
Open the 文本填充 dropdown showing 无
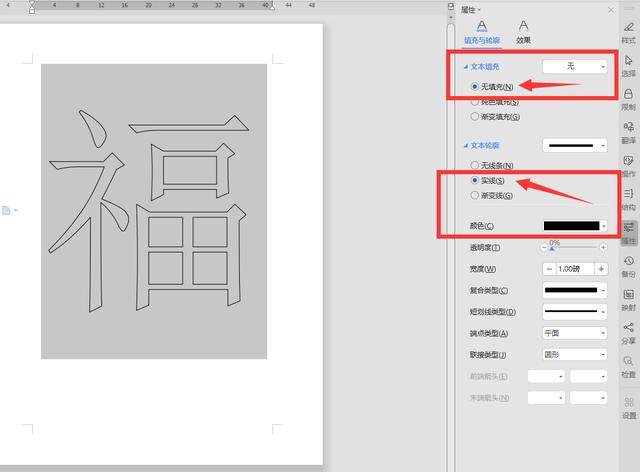coord(575,67)
